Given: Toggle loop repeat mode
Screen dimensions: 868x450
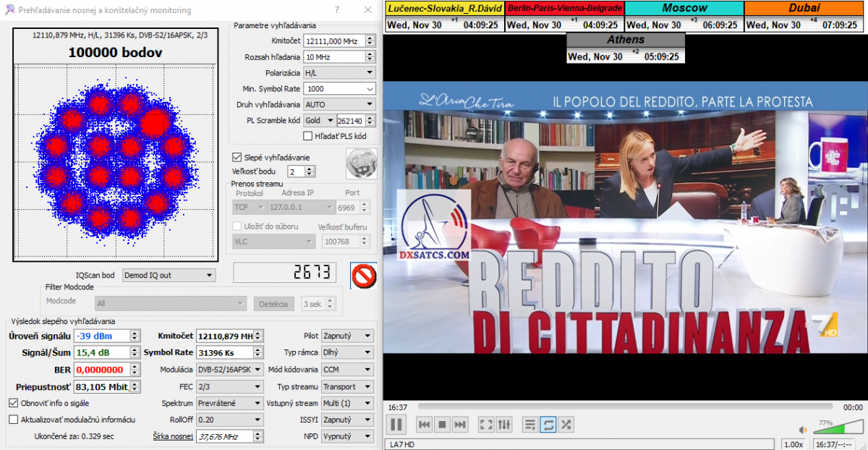Looking at the screenshot, I should click(548, 425).
